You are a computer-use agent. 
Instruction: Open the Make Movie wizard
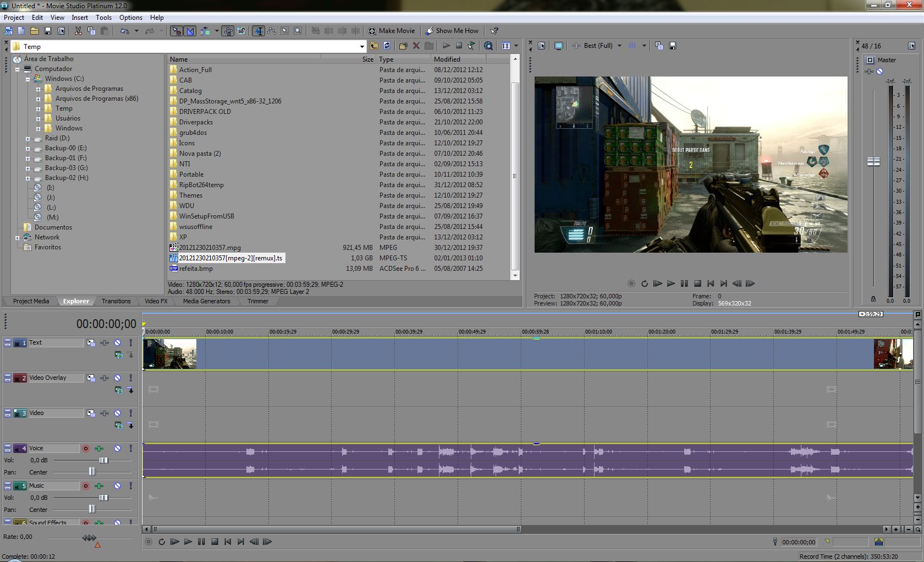pos(392,31)
